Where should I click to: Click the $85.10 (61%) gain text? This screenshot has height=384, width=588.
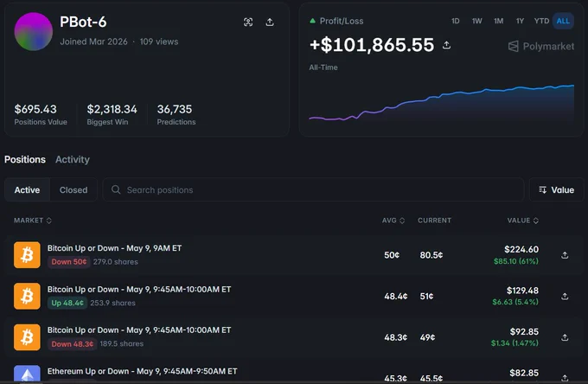516,261
